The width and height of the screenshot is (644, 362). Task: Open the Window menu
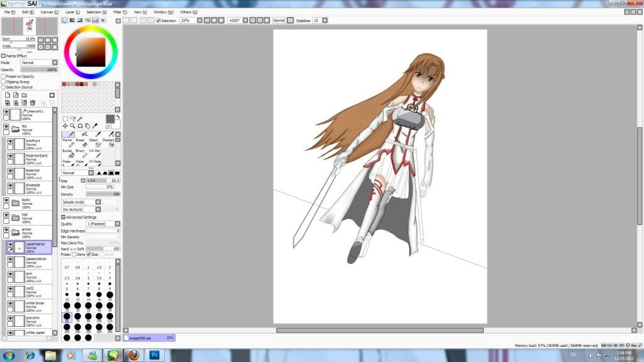[x=164, y=13]
